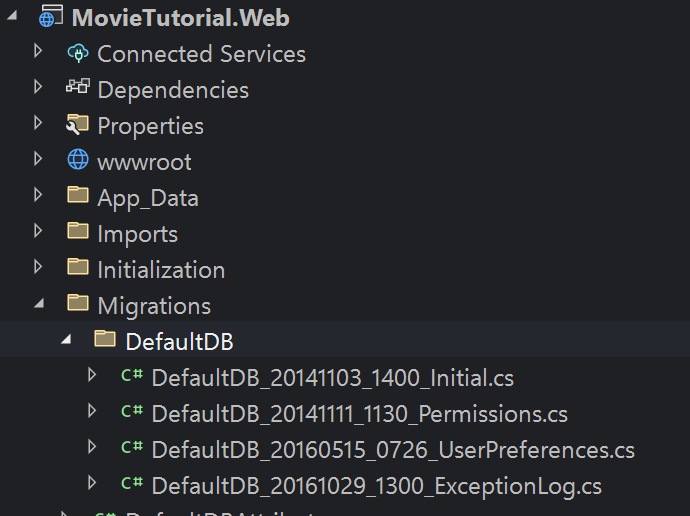
Task: Click the Connected Services cloud icon
Action: [77, 54]
